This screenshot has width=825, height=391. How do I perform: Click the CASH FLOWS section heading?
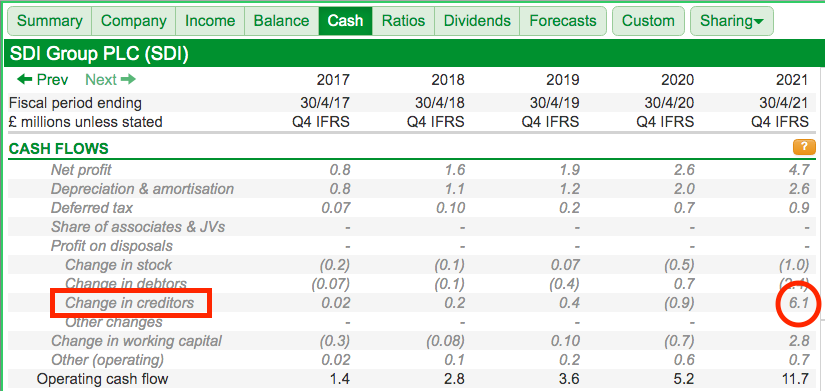58,149
